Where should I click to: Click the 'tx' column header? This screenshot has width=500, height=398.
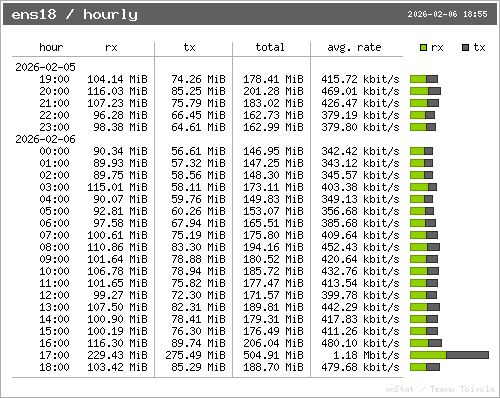(189, 47)
